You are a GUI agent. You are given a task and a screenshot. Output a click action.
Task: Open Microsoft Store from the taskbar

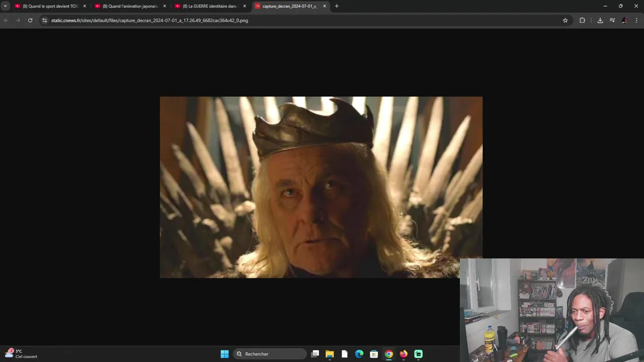[374, 354]
